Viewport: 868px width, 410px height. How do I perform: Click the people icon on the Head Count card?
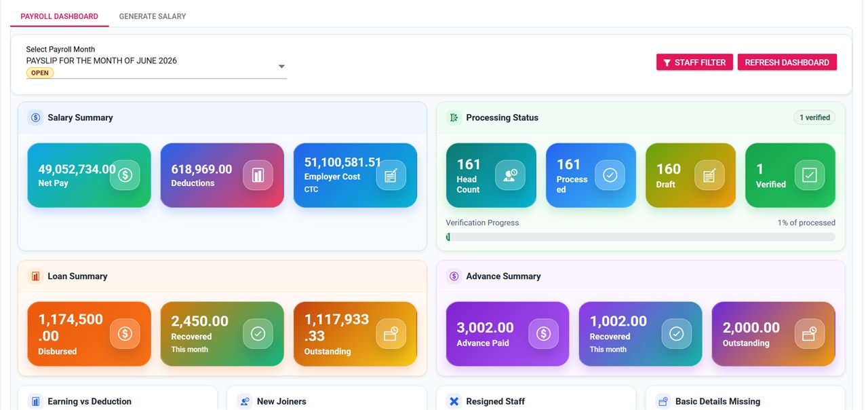coord(510,175)
